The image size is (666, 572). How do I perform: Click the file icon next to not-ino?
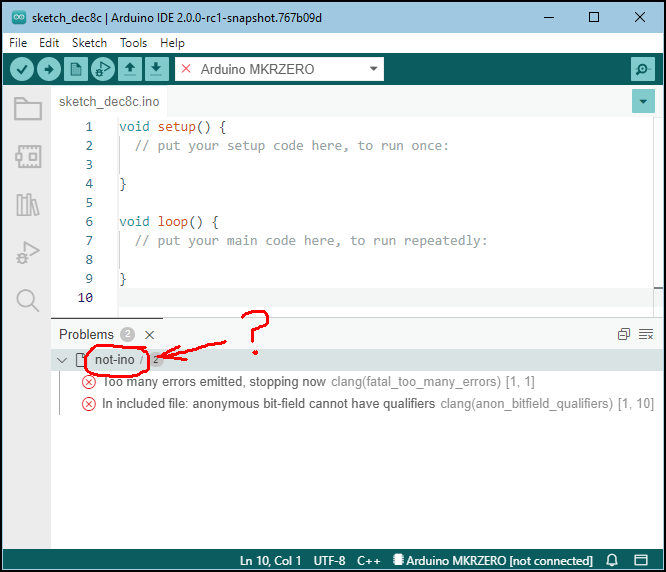[80, 360]
